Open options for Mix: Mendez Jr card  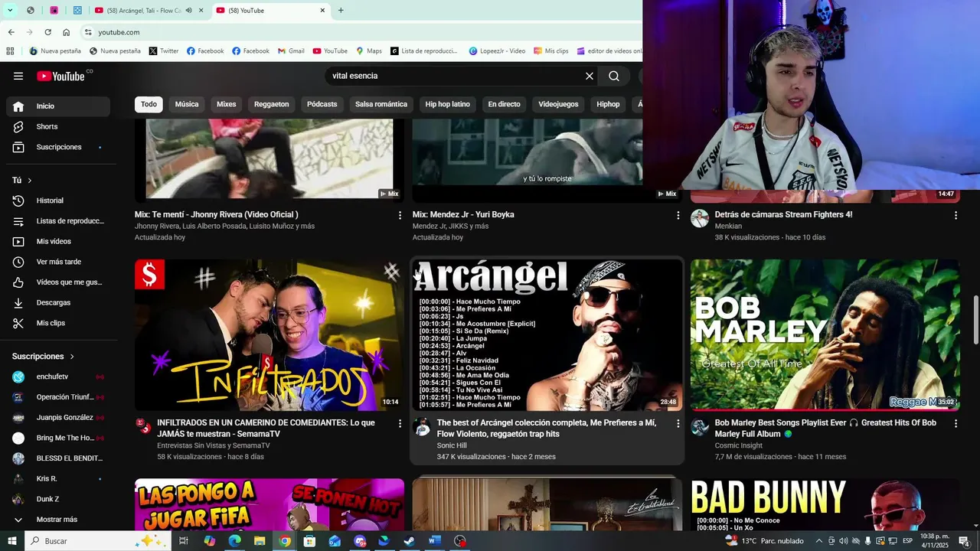[x=678, y=216]
